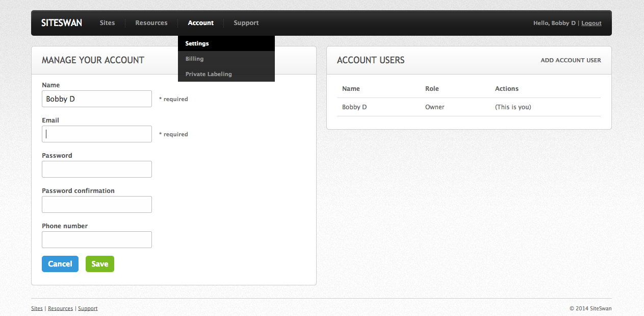Open the Sites section in the navigation
644x316 pixels.
[x=107, y=22]
